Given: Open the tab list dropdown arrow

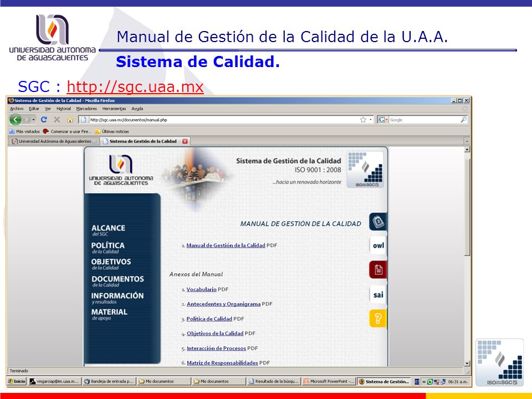Looking at the screenshot, I should pyautogui.click(x=467, y=141).
